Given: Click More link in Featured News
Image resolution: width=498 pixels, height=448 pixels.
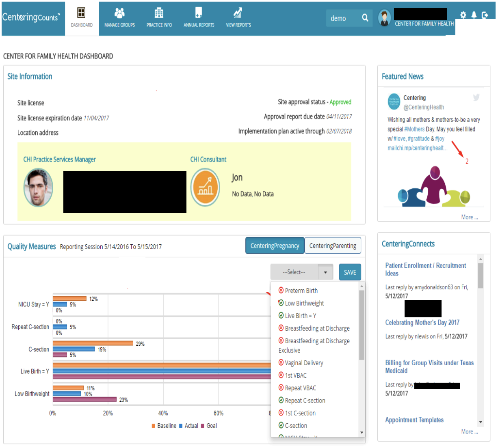Looking at the screenshot, I should (x=470, y=217).
